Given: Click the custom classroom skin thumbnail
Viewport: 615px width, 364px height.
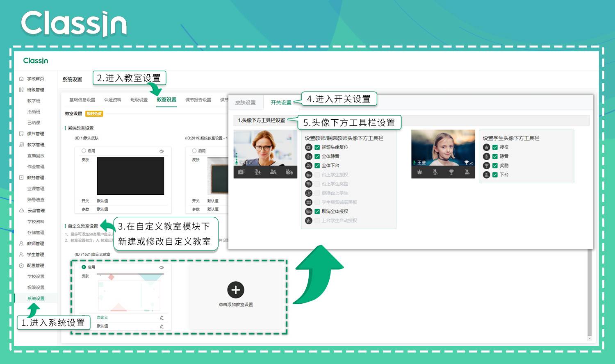Looking at the screenshot, I should pos(130,292).
